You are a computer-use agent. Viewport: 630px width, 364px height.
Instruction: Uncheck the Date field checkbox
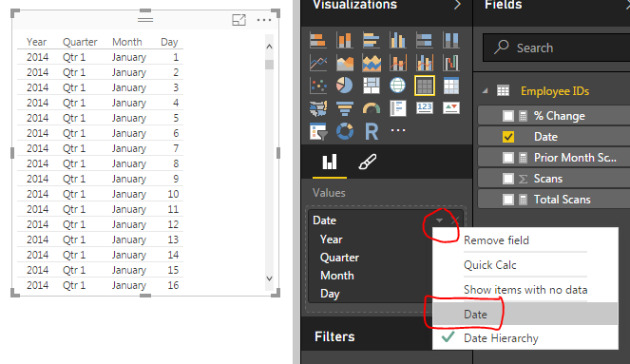[508, 137]
